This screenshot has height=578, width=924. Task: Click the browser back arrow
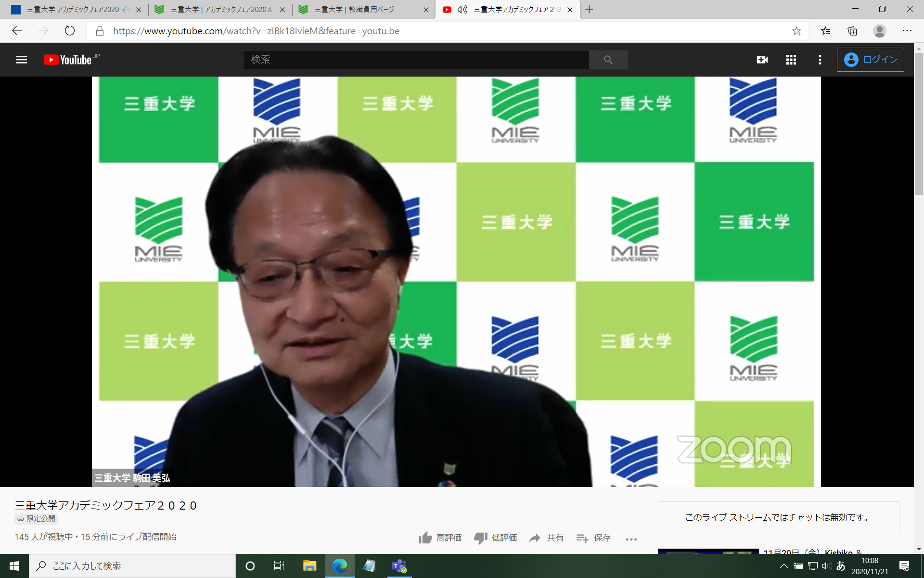17,31
